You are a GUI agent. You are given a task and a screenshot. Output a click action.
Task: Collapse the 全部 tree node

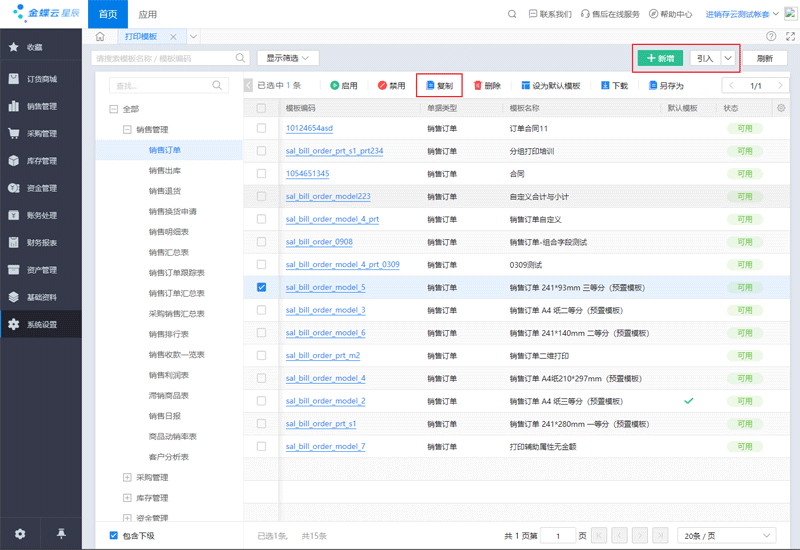click(114, 109)
